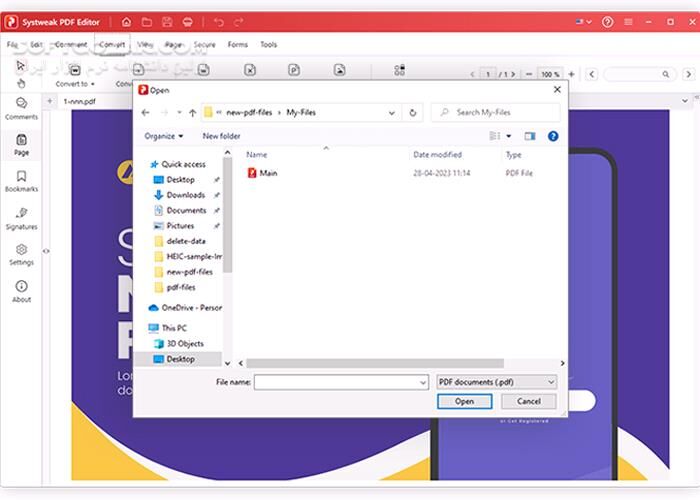Select Pictures in the navigation pane
Image resolution: width=700 pixels, height=500 pixels.
pos(175,226)
